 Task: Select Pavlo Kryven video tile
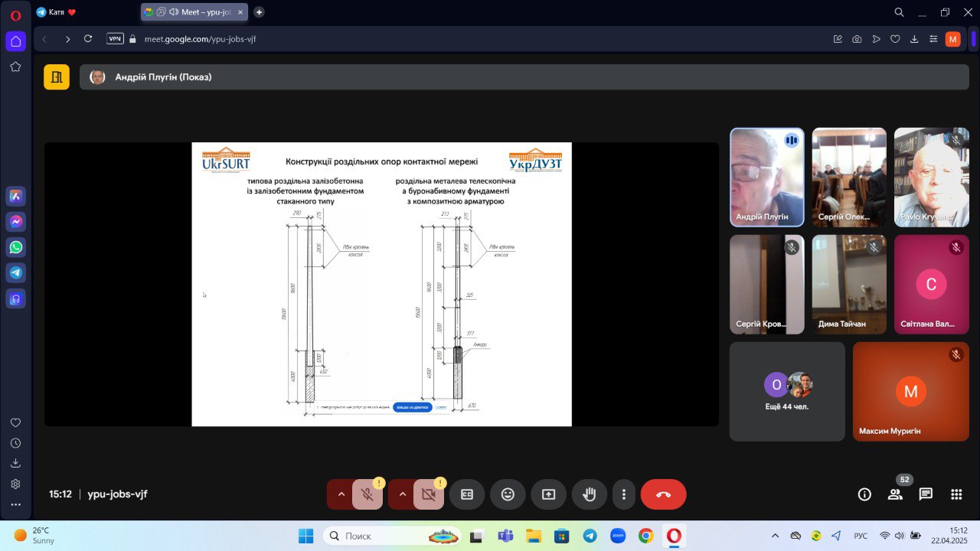(x=932, y=177)
